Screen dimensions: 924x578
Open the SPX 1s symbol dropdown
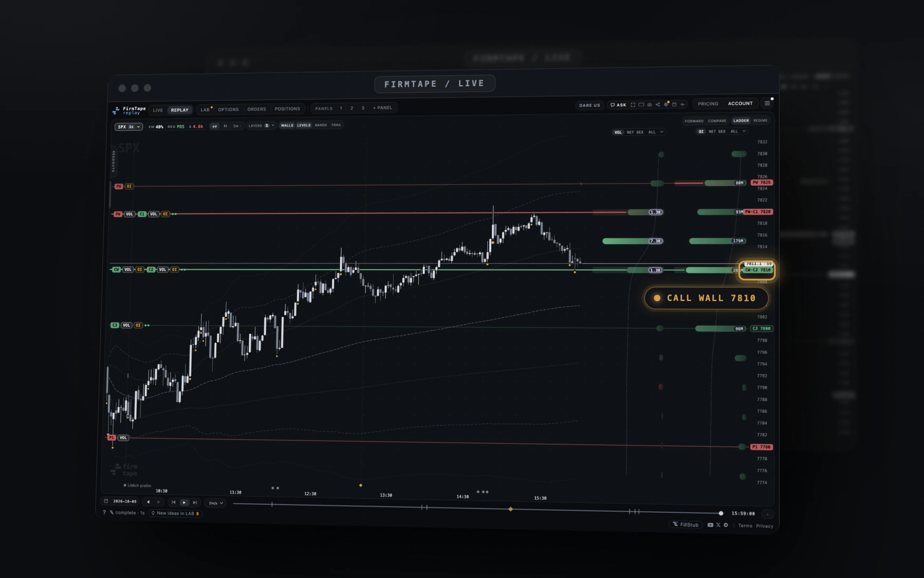[129, 127]
